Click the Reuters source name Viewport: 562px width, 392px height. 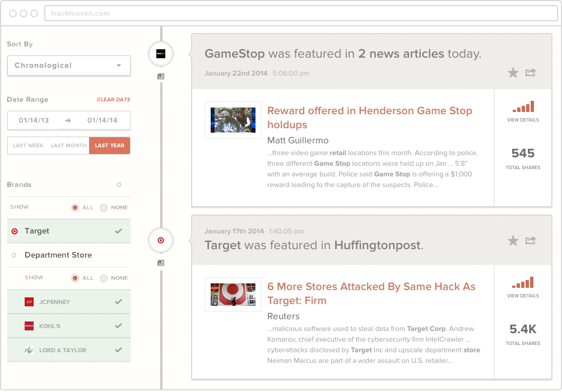tap(284, 316)
